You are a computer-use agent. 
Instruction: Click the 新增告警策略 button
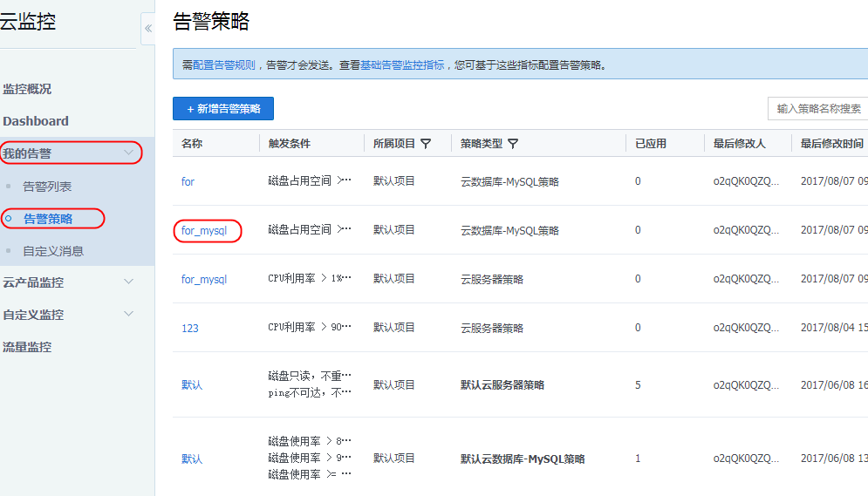click(x=223, y=108)
